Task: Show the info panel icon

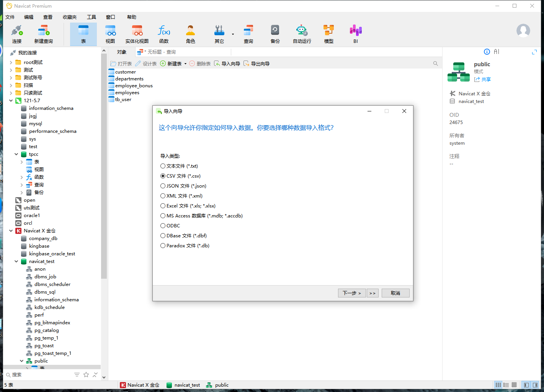Action: (x=487, y=52)
